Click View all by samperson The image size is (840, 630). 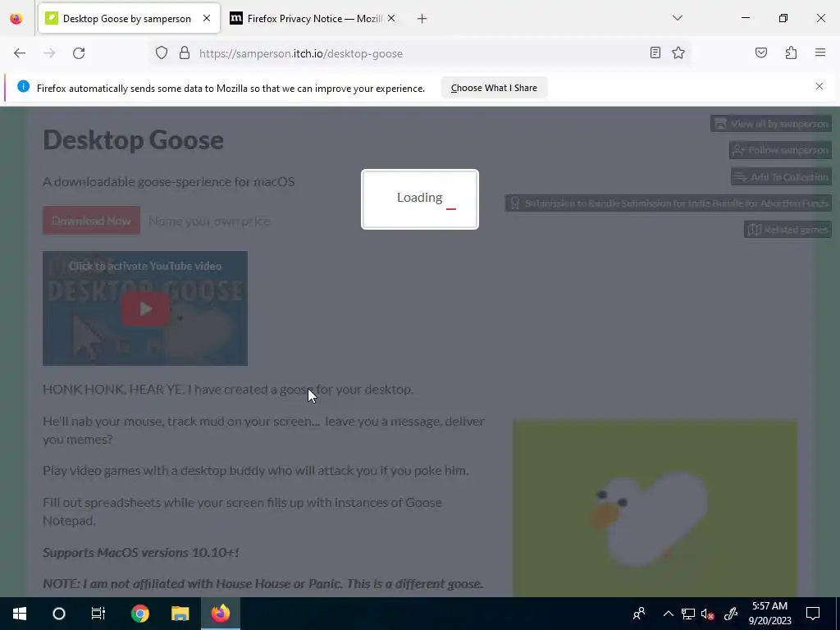coord(771,124)
